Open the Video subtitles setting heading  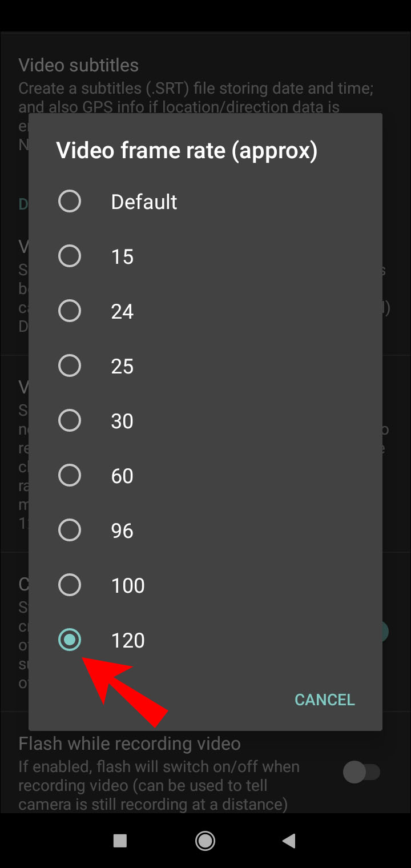(x=79, y=65)
